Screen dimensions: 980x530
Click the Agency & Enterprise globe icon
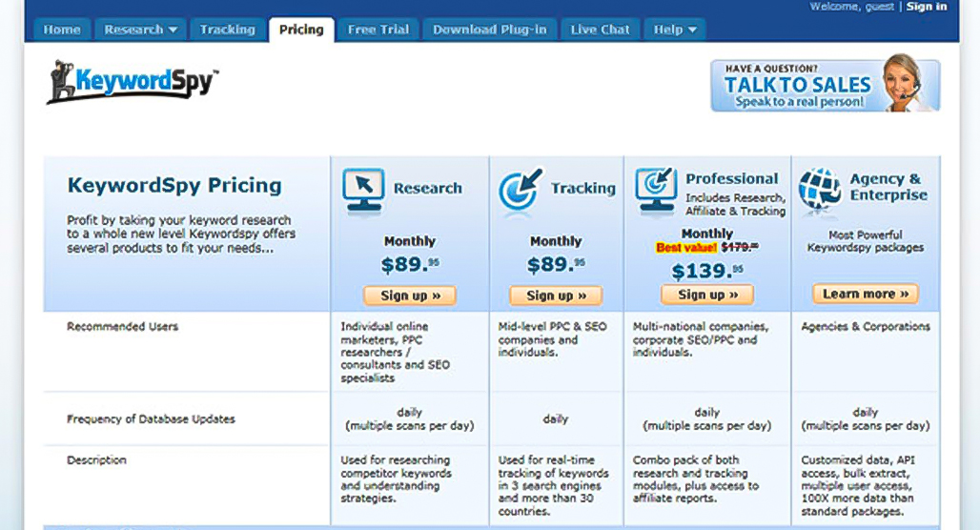pos(820,190)
